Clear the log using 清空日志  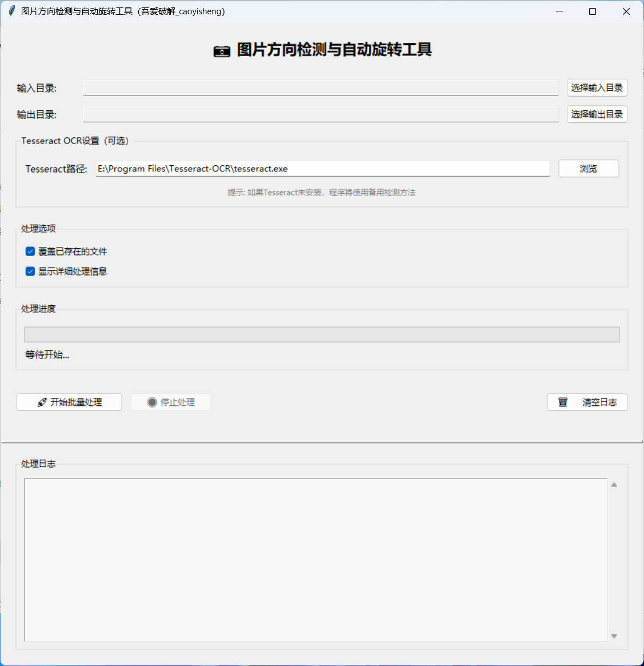coord(587,402)
